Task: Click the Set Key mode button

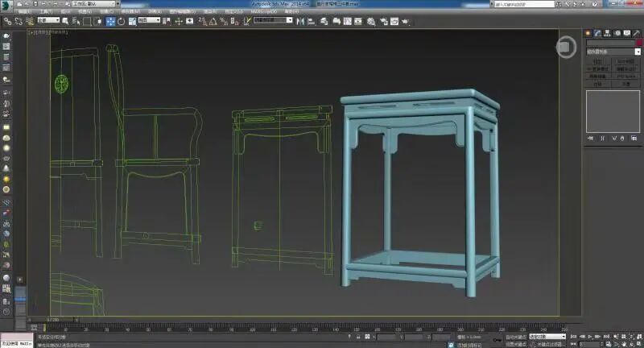Action: 516,345
